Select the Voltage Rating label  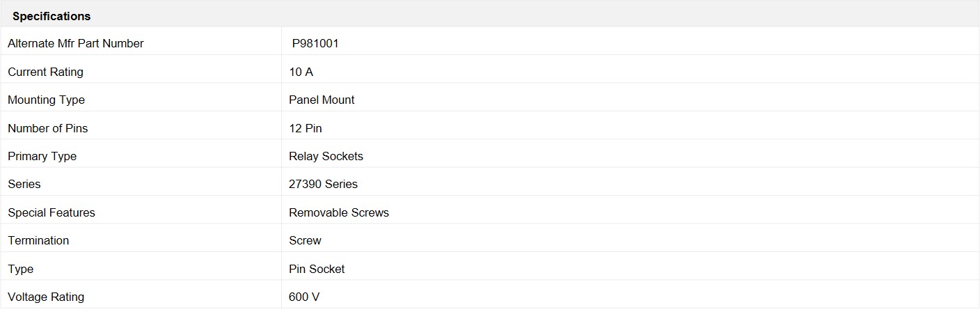[x=46, y=297]
